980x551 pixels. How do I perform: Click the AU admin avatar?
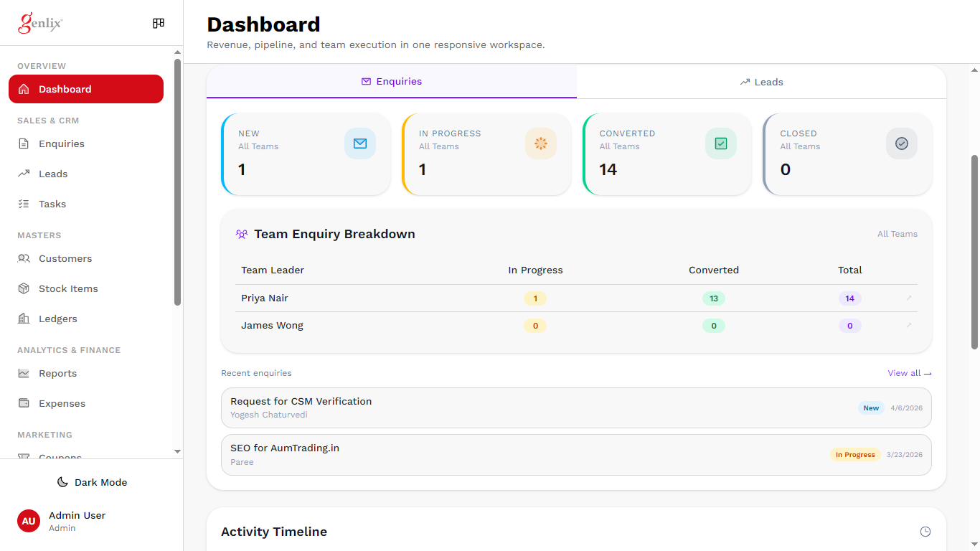pyautogui.click(x=29, y=521)
